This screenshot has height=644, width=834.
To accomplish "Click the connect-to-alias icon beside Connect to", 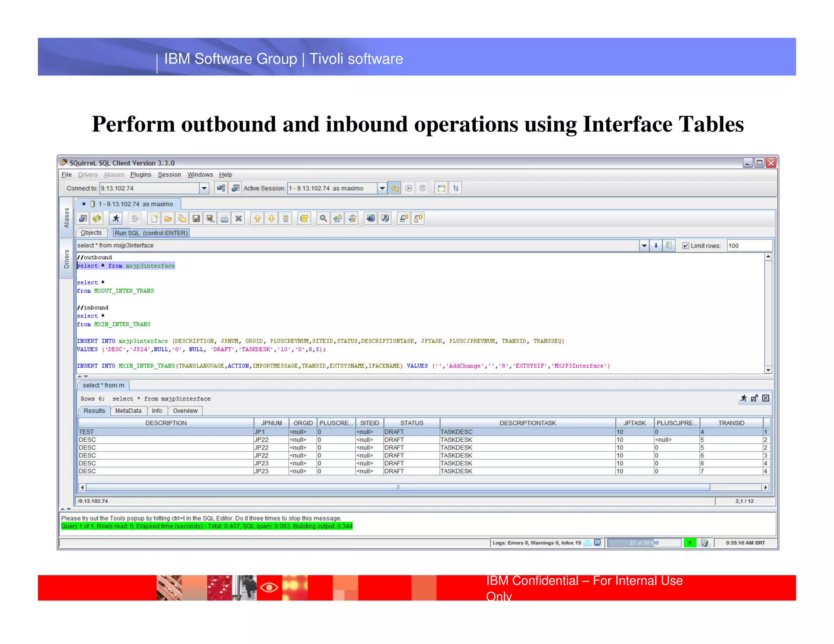I will tap(221, 188).
